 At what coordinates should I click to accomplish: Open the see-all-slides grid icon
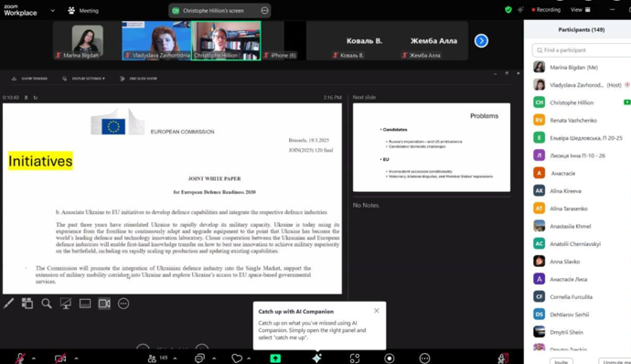[x=27, y=304]
